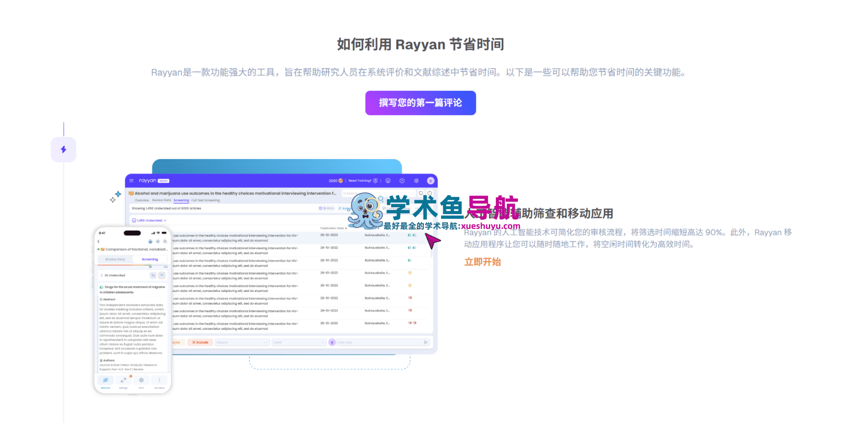Image resolution: width=868 pixels, height=423 pixels.
Task: Click the phone back arrow
Action: [x=99, y=242]
